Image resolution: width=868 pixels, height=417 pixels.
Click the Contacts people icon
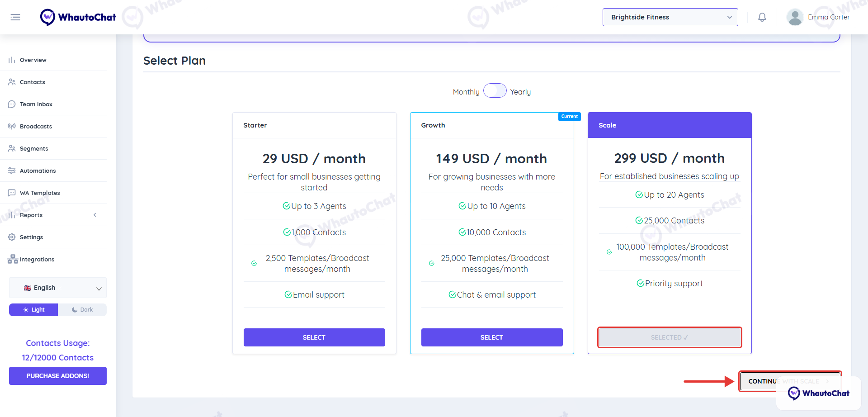point(12,82)
